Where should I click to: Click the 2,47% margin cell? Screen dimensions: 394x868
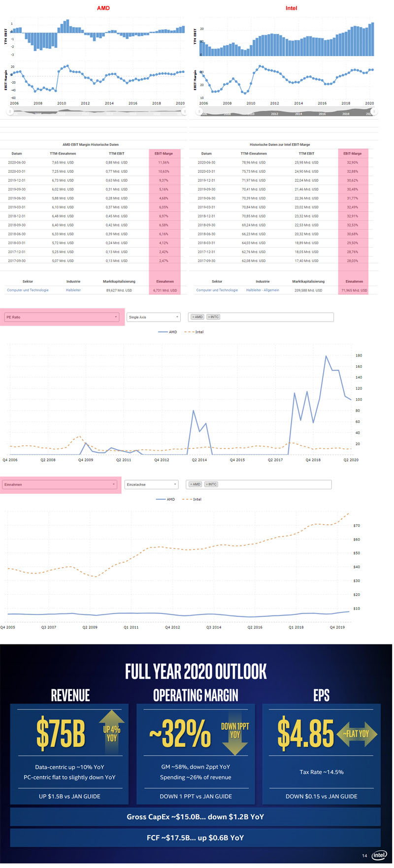(x=164, y=261)
